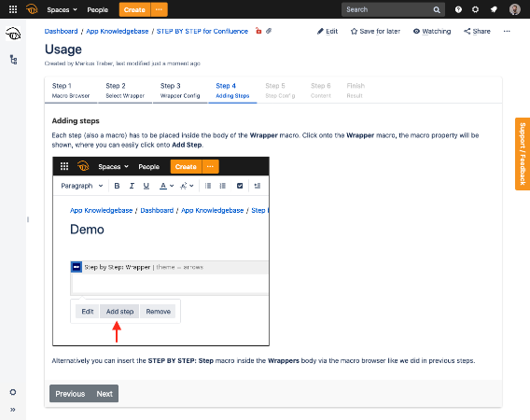This screenshot has width=530, height=420.
Task: Open the settings gear icon in header
Action: pos(475,9)
